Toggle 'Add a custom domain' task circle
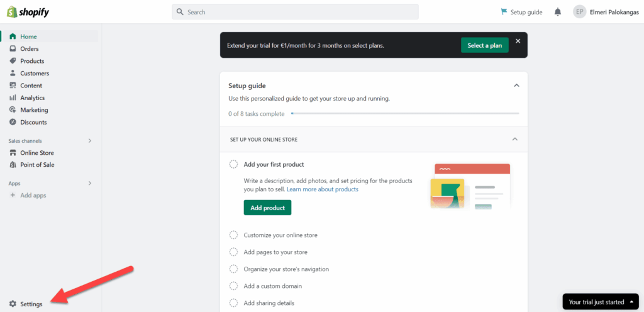The height and width of the screenshot is (312, 644). click(233, 286)
